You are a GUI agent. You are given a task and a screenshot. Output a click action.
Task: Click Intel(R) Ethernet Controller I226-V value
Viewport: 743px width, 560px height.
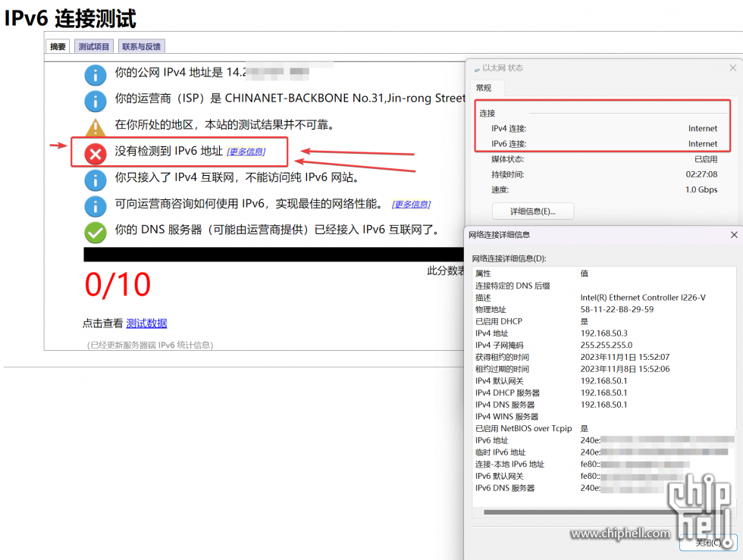(x=643, y=298)
